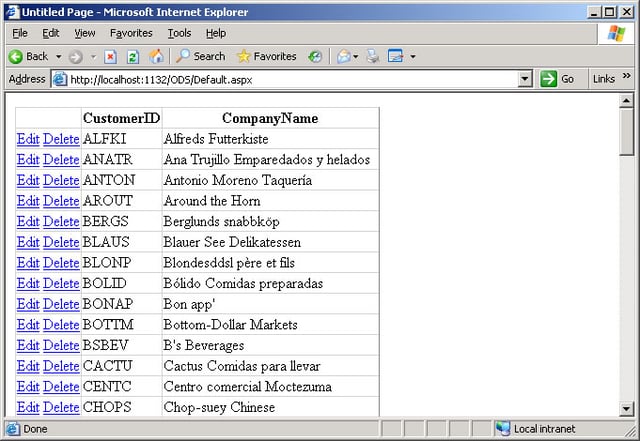Click the Windows flag logo
This screenshot has height=441, width=640.
pos(616,33)
